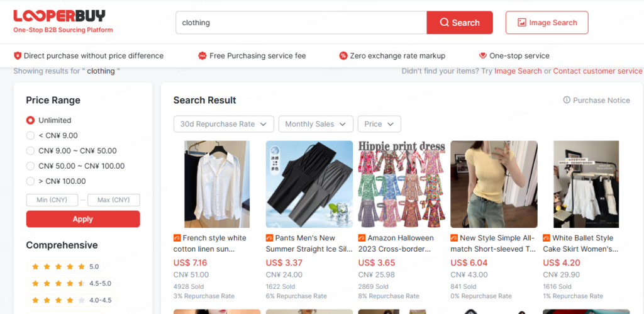Image resolution: width=644 pixels, height=314 pixels.
Task: Open New Style Simple All-match title
Action: point(493,244)
